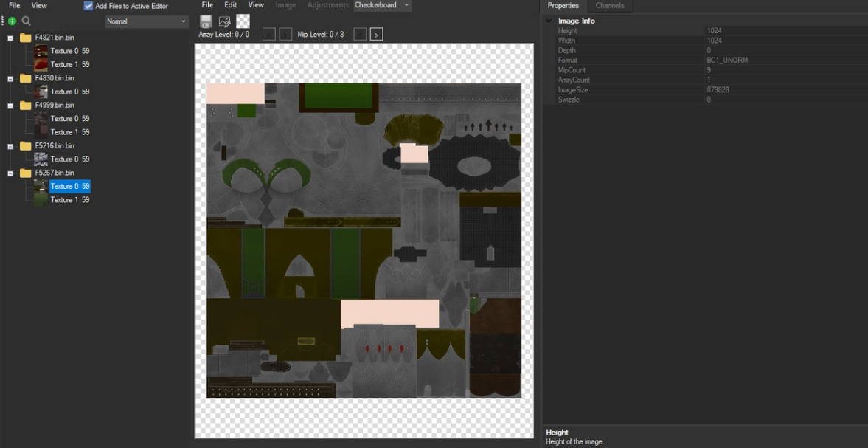The height and width of the screenshot is (448, 868).
Task: Click the magnifier search icon
Action: click(26, 21)
